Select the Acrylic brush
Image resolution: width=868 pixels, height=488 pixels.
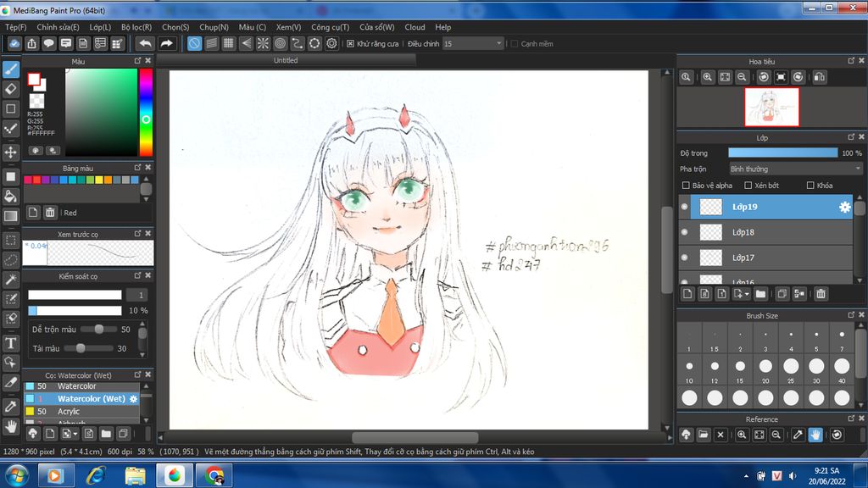(81, 412)
